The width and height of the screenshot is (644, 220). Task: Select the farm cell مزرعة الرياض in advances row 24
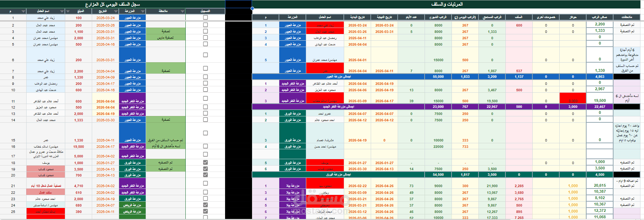[x=132, y=205]
